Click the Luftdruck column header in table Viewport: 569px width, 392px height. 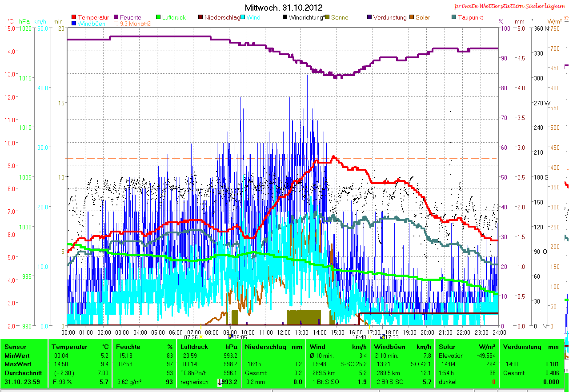pyautogui.click(x=194, y=347)
